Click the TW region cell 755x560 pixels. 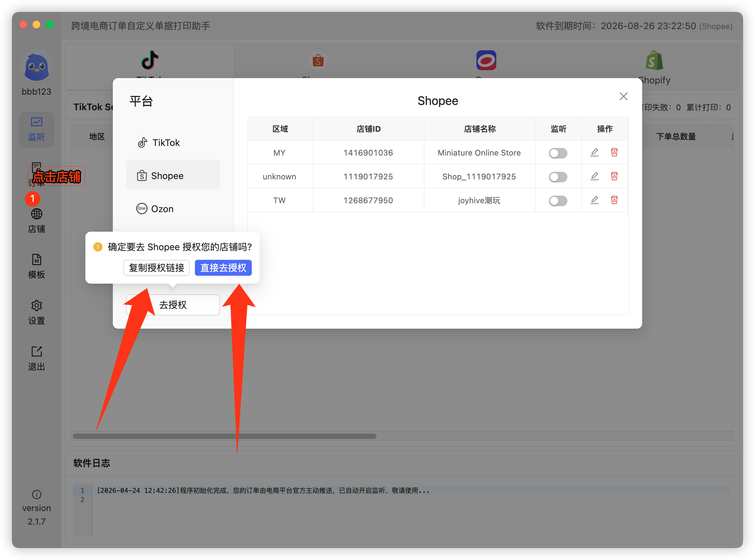[x=280, y=200]
